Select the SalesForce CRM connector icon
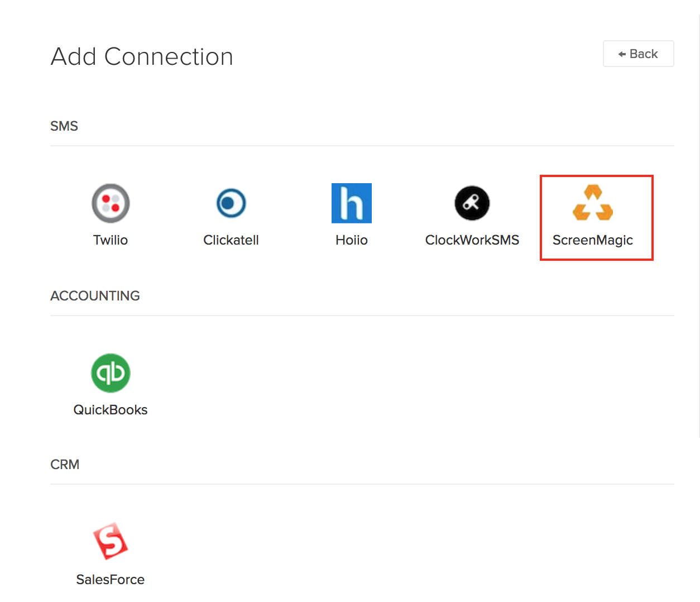 pyautogui.click(x=111, y=540)
